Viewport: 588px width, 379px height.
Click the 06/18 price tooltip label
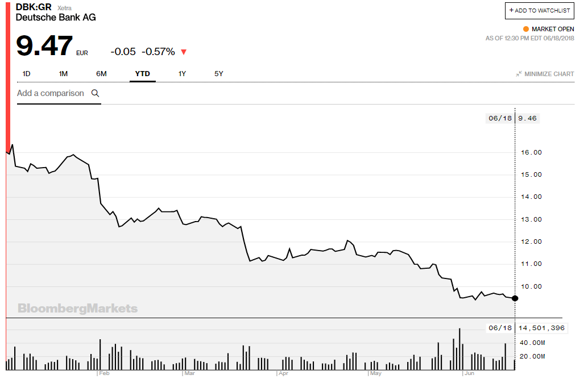tap(500, 119)
